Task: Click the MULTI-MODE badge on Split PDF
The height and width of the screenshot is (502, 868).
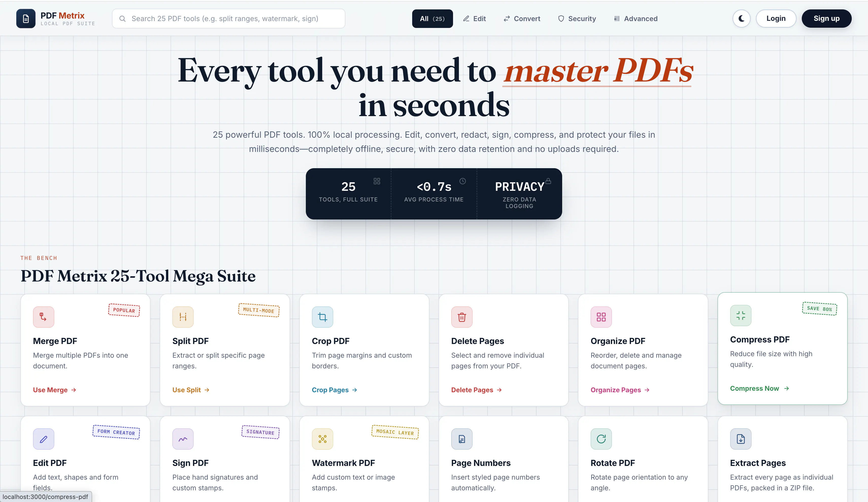Action: [259, 310]
